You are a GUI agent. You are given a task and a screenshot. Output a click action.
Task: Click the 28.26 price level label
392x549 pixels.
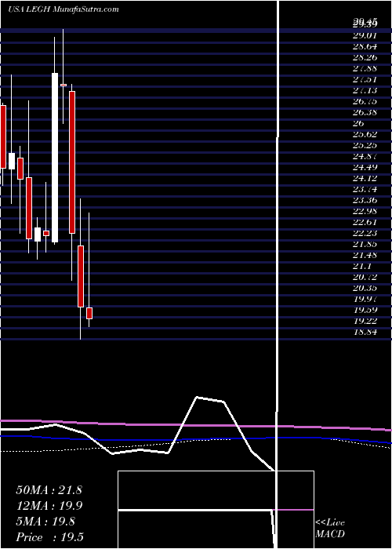pos(365,57)
